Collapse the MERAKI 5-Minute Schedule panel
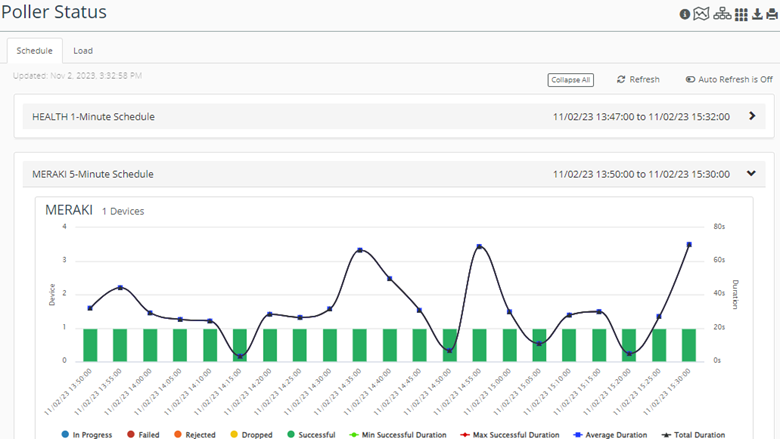Image resolution: width=780 pixels, height=439 pixels. click(751, 173)
